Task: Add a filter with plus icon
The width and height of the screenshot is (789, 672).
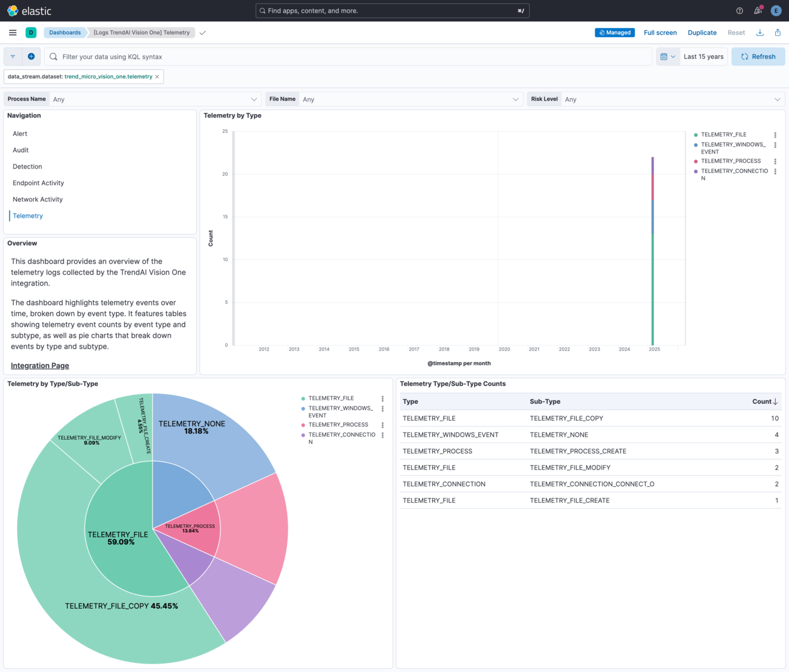Action: click(x=32, y=56)
